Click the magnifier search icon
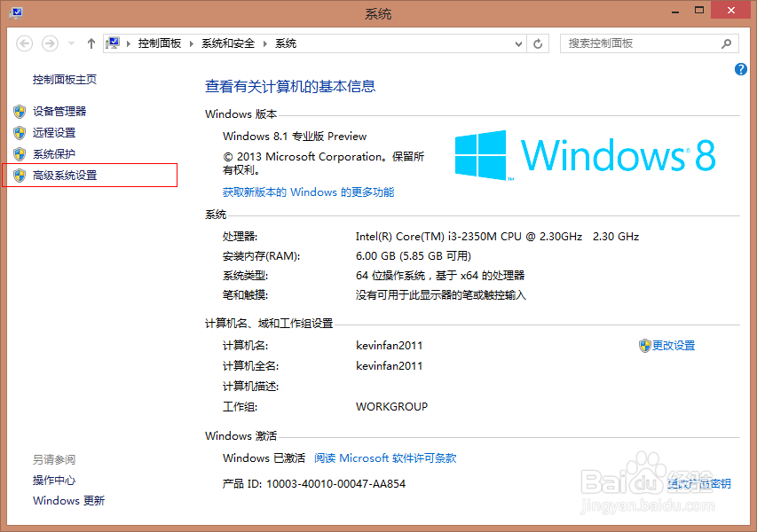757x532 pixels. tap(726, 44)
